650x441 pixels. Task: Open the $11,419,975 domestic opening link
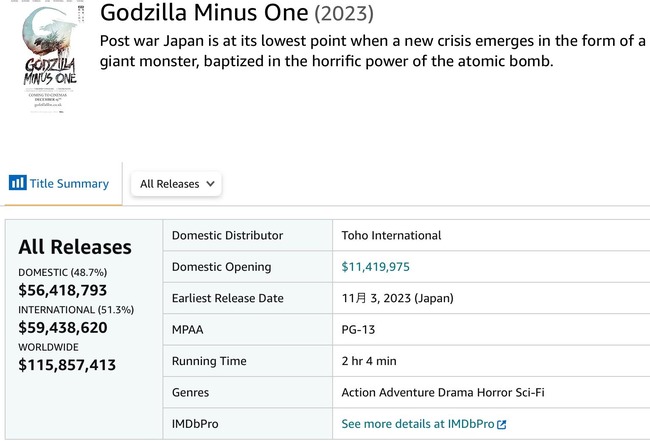375,267
